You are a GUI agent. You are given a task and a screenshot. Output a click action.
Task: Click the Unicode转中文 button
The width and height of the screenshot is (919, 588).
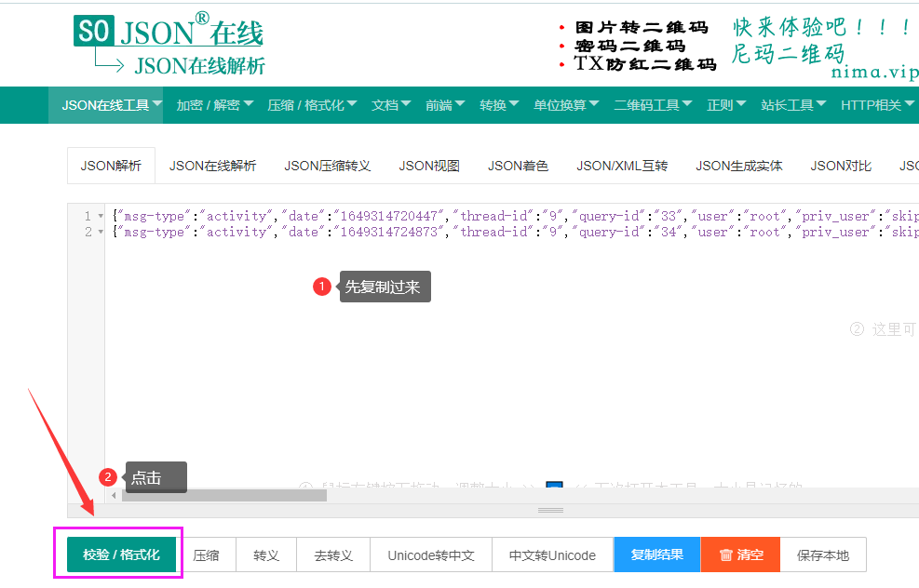click(x=430, y=555)
